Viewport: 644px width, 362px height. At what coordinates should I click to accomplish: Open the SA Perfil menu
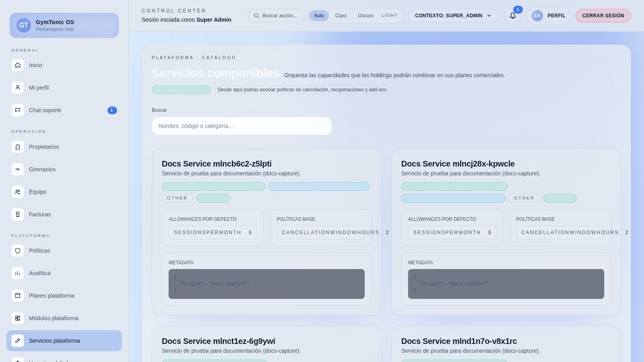(x=548, y=16)
